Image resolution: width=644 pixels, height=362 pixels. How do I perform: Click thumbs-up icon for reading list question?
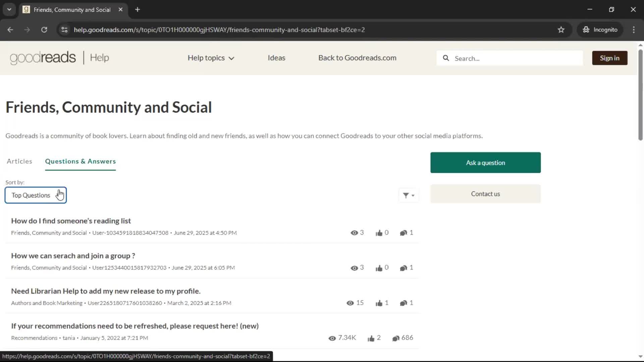point(379,233)
